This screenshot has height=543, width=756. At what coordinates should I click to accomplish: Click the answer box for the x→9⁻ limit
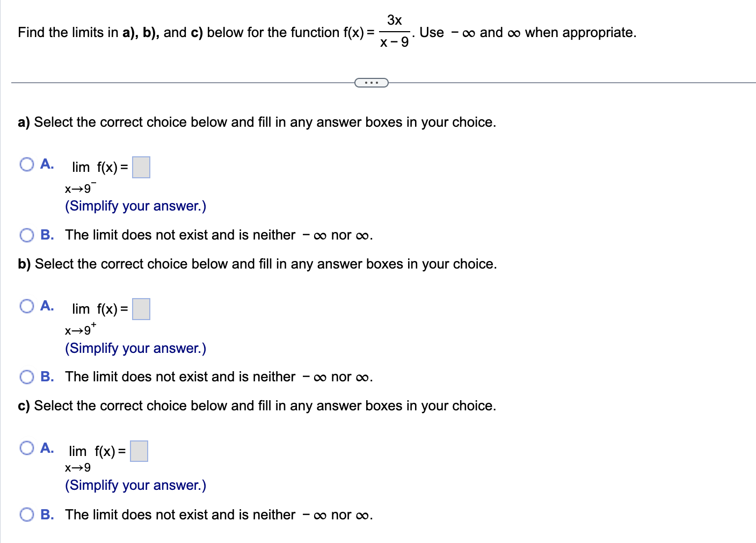pyautogui.click(x=141, y=167)
